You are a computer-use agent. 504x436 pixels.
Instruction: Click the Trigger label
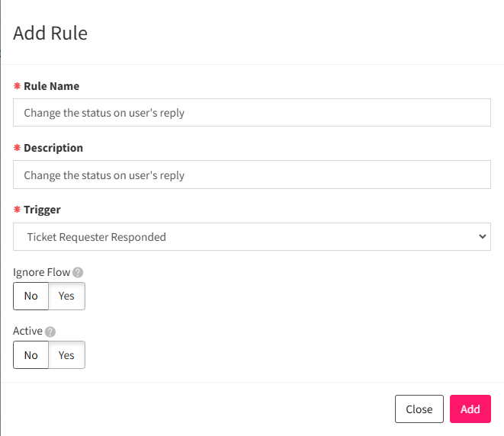point(42,210)
